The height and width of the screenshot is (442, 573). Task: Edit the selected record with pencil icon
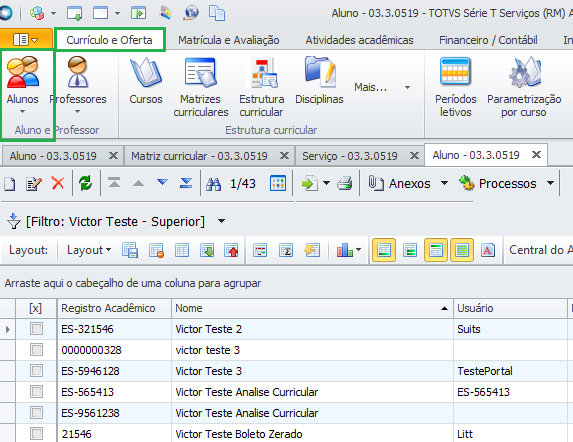(x=34, y=183)
